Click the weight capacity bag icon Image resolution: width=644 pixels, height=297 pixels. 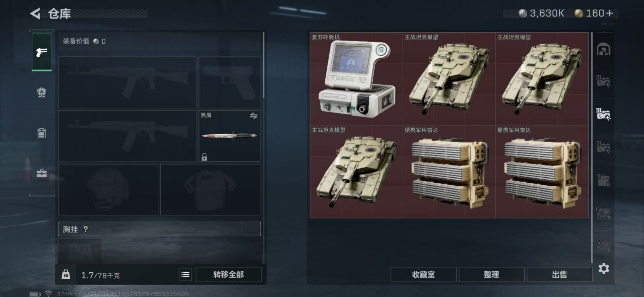pos(66,275)
